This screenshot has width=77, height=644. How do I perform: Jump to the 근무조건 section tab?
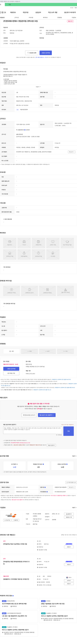tap(17, 18)
